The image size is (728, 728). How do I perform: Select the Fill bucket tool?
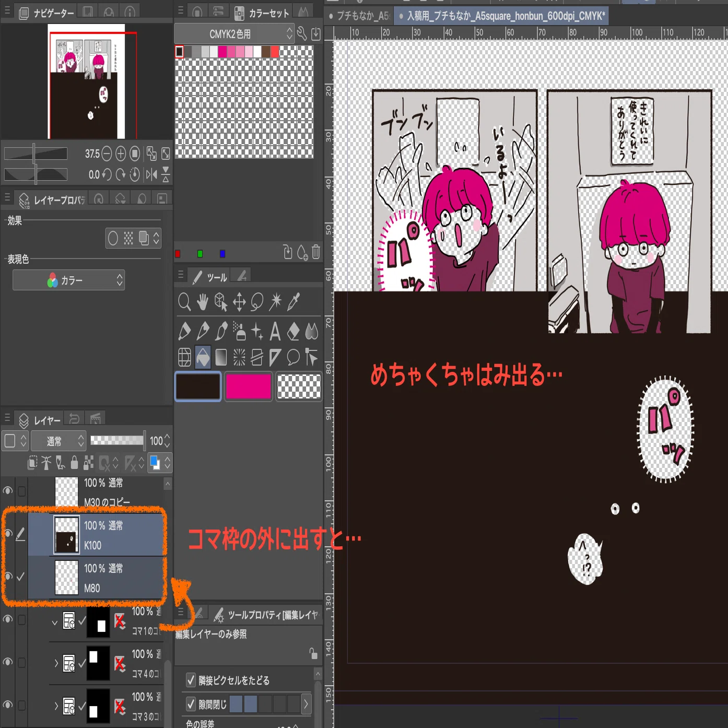point(203,357)
